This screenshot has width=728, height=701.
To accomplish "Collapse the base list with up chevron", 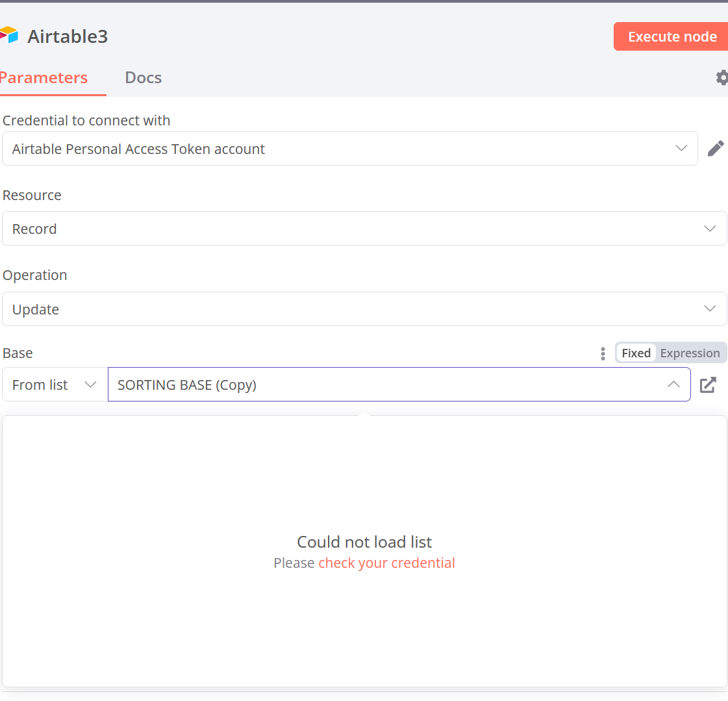I will pyautogui.click(x=673, y=385).
